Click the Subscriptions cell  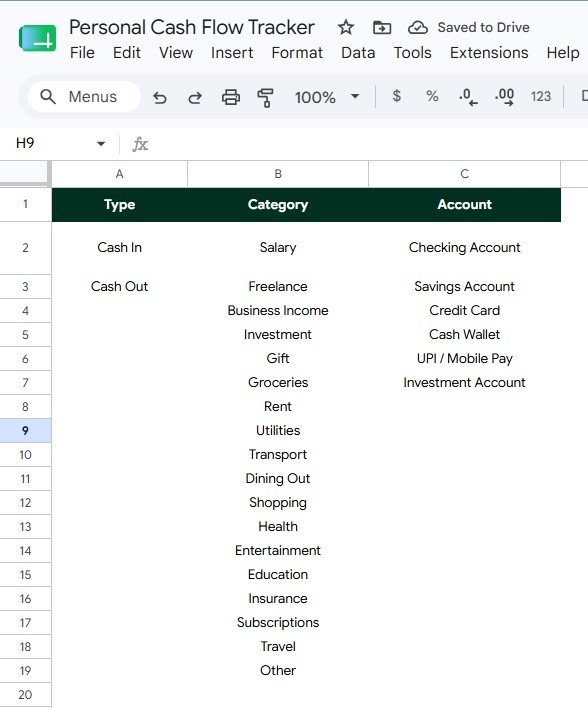[x=278, y=622]
